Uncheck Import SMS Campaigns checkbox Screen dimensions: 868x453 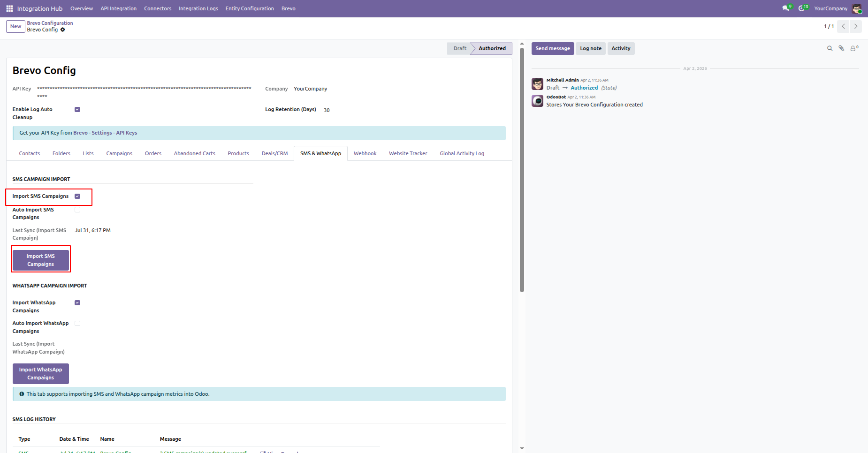tap(77, 196)
